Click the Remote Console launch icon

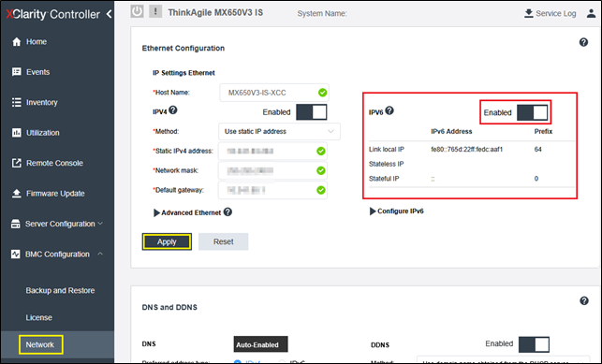tap(17, 163)
